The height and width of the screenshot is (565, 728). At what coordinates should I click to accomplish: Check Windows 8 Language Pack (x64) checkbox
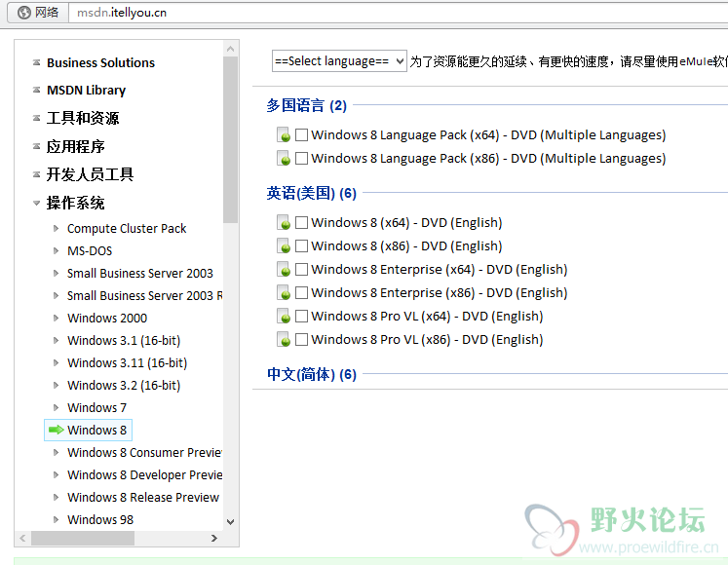pyautogui.click(x=301, y=134)
